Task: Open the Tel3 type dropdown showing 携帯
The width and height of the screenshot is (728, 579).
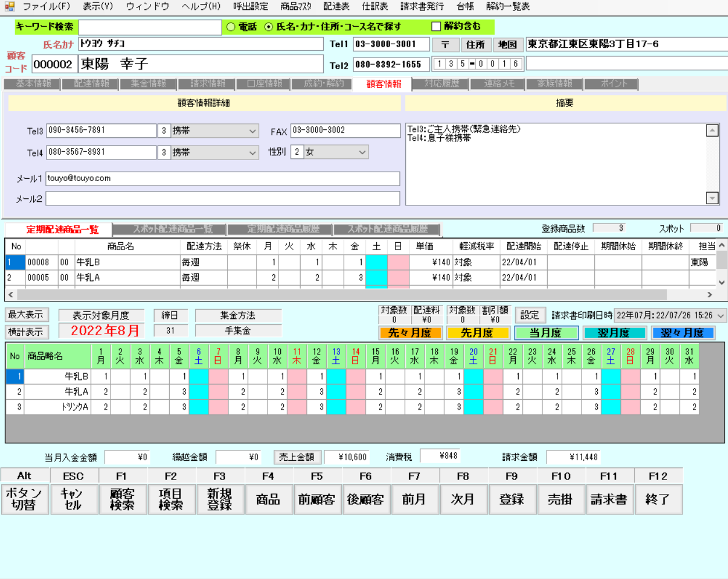Action: (252, 131)
